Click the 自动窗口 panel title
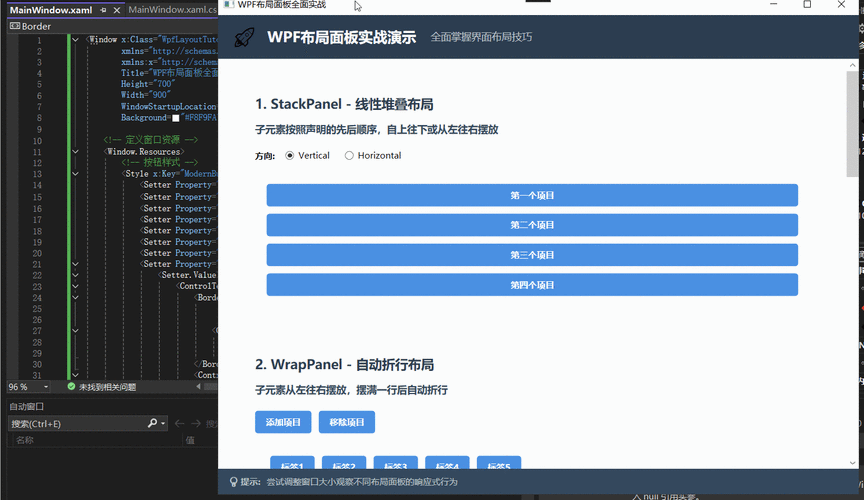The width and height of the screenshot is (864, 500). [26, 406]
